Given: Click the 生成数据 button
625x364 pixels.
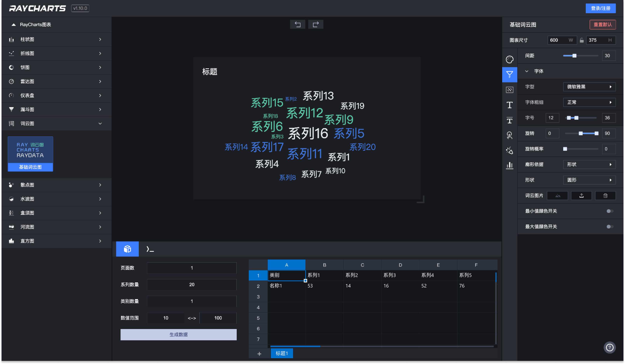Looking at the screenshot, I should (178, 334).
